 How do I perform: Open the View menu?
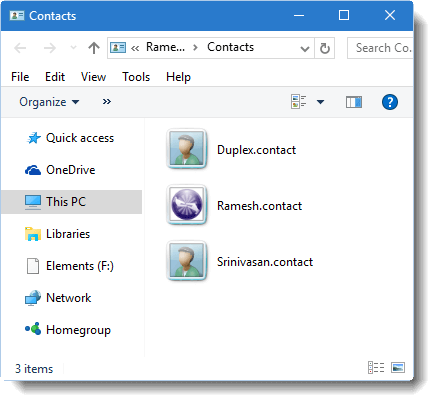93,77
